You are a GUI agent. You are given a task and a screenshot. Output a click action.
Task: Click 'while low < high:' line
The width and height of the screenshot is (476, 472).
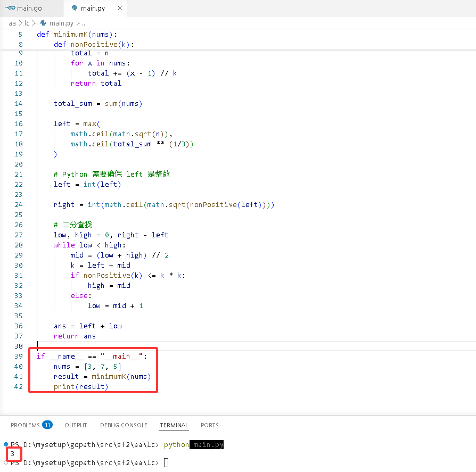point(89,245)
